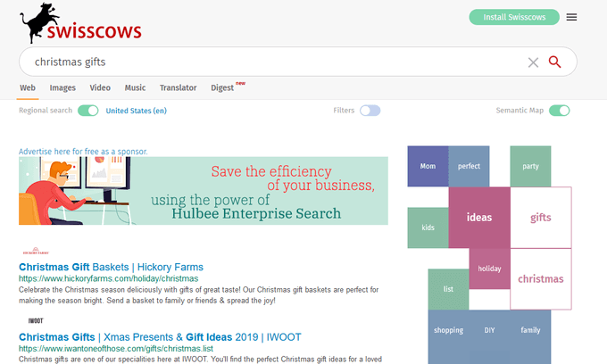This screenshot has width=607, height=364.
Task: Click the Install Swisscows button
Action: point(514,17)
